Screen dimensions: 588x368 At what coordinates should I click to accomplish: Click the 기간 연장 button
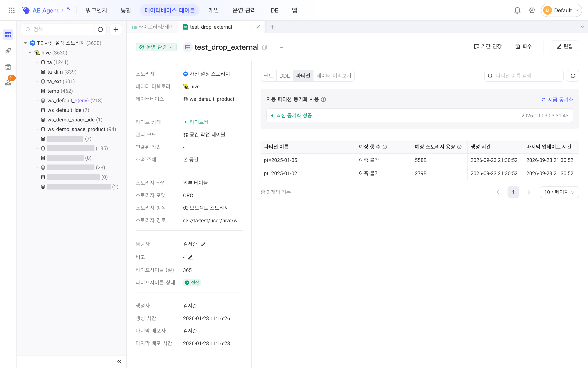pyautogui.click(x=488, y=46)
